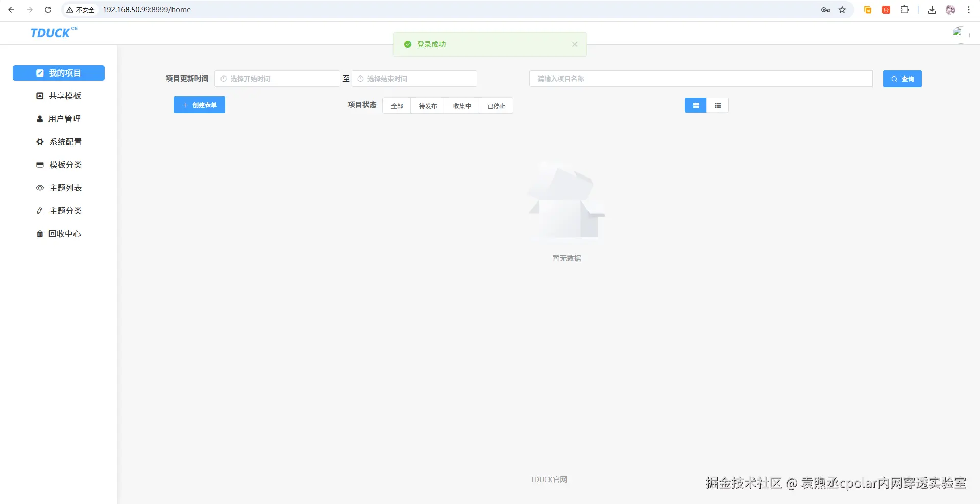Go forward in browser history
Image resolution: width=980 pixels, height=504 pixels.
click(30, 10)
